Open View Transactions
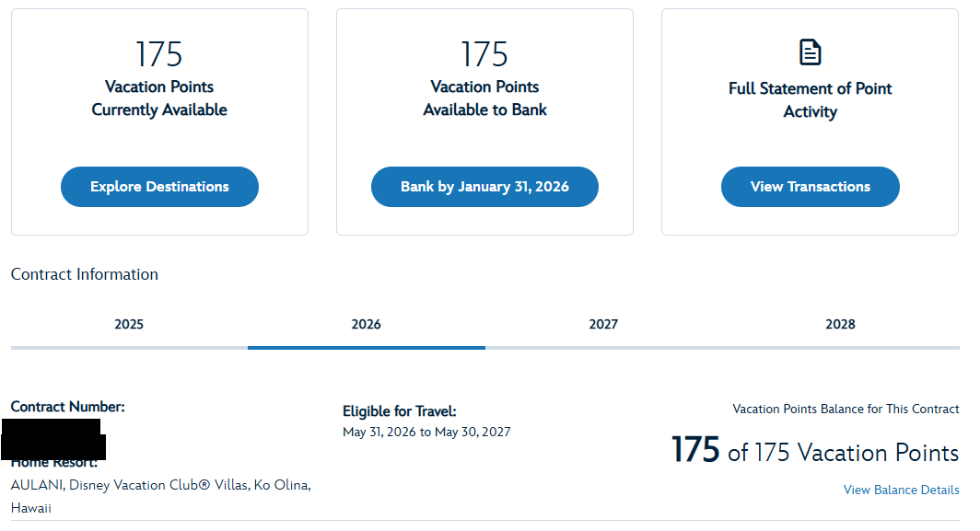Image resolution: width=980 pixels, height=531 pixels. (x=810, y=187)
